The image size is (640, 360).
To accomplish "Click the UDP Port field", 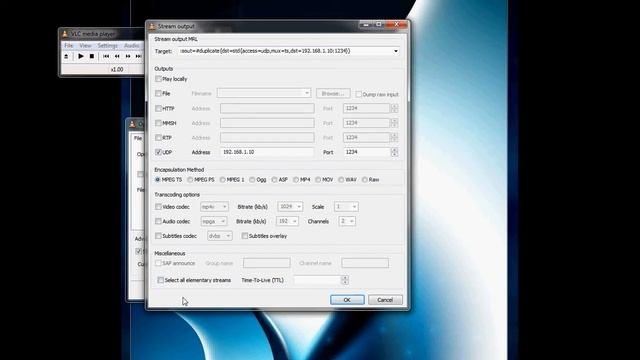I will coord(367,152).
